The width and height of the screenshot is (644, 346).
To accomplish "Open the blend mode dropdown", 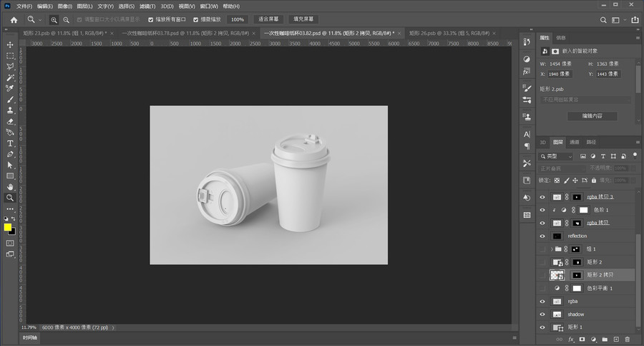I will point(562,168).
